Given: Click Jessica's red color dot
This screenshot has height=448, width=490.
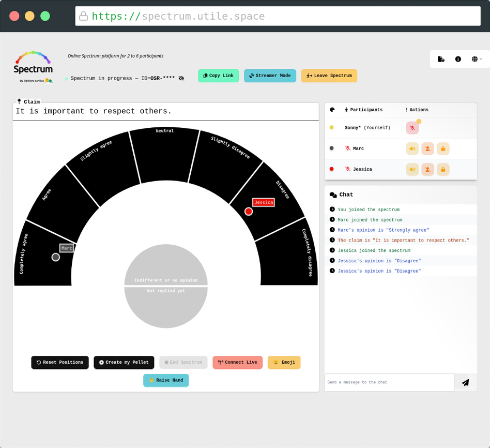Looking at the screenshot, I should point(331,169).
